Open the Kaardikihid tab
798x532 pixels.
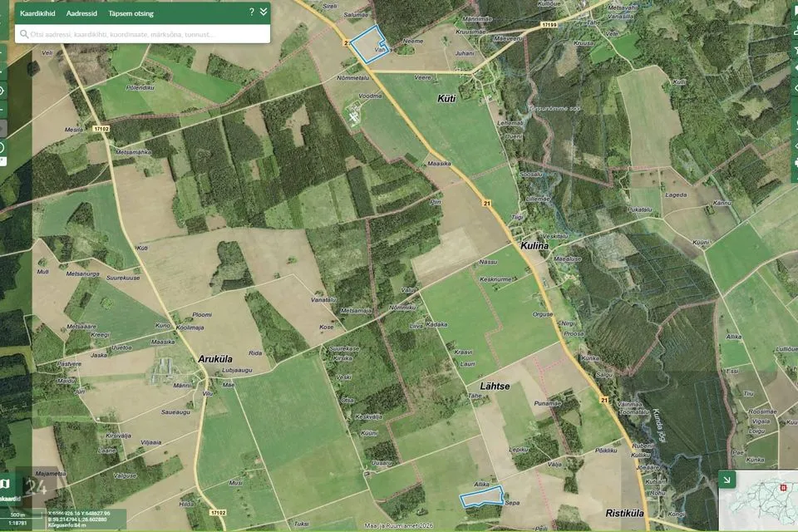coord(37,13)
